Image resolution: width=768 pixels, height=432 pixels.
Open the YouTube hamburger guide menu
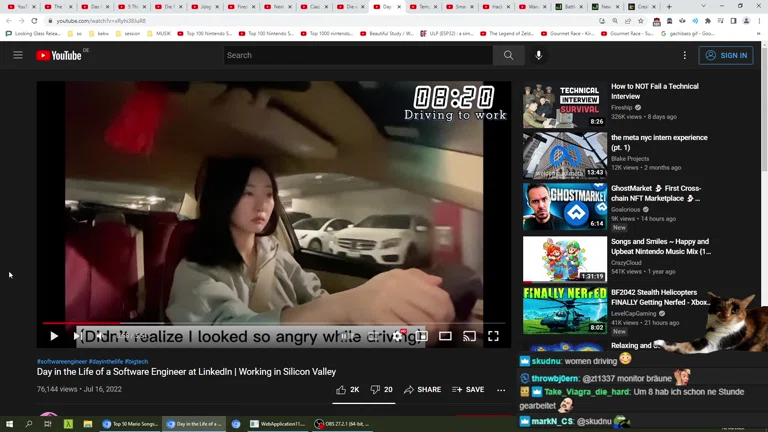(18, 56)
